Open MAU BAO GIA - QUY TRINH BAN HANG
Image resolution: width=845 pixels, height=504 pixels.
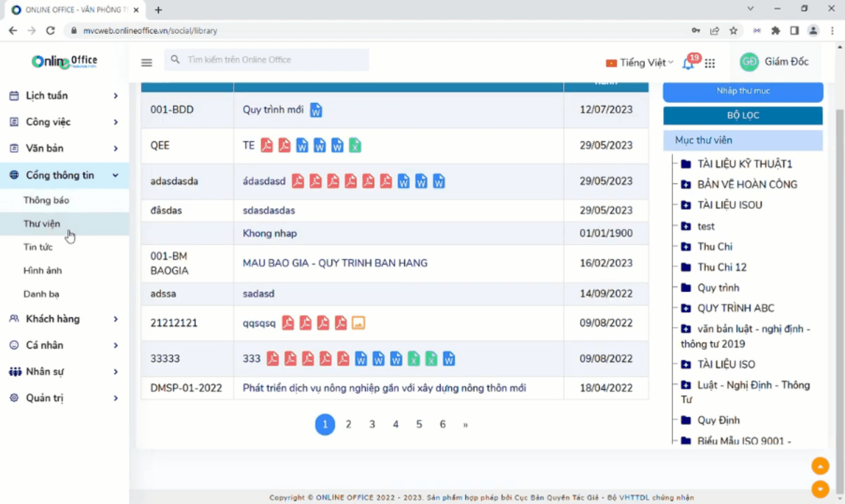(335, 263)
